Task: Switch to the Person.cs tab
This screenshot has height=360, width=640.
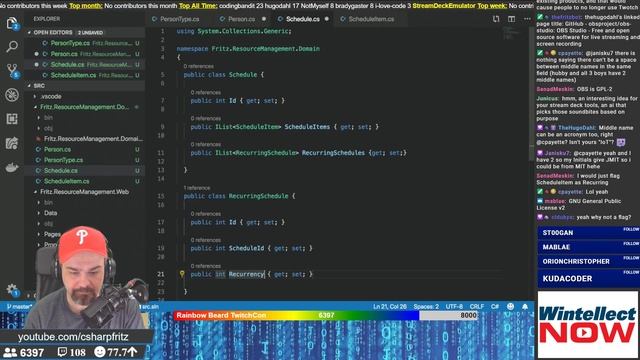Action: tap(241, 19)
